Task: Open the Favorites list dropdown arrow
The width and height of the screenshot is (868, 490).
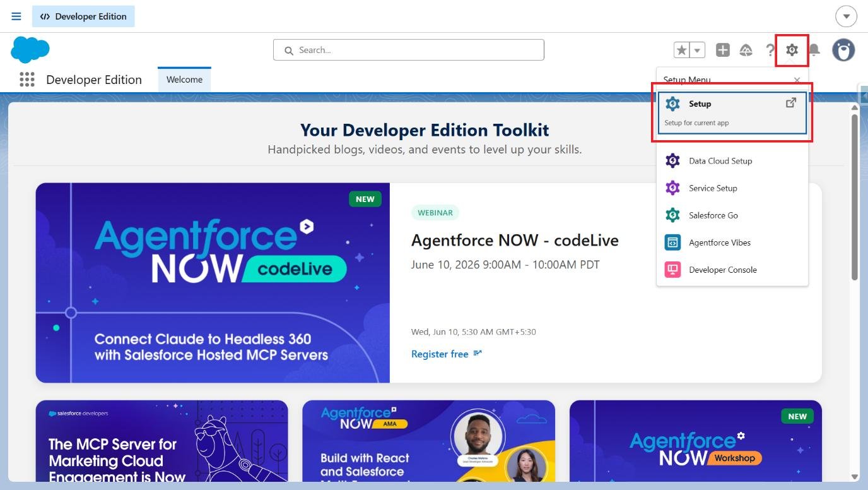Action: coord(697,50)
